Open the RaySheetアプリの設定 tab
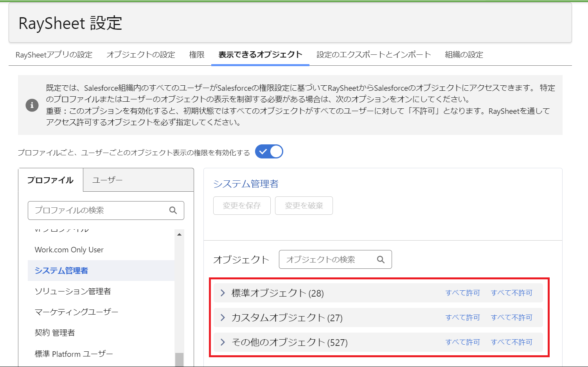The height and width of the screenshot is (367, 588). pos(54,55)
